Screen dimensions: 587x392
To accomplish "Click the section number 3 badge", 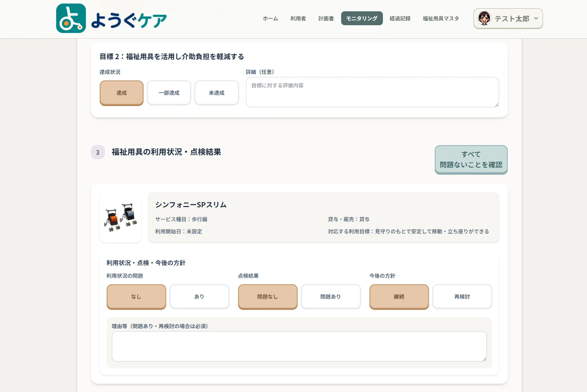I will (97, 152).
